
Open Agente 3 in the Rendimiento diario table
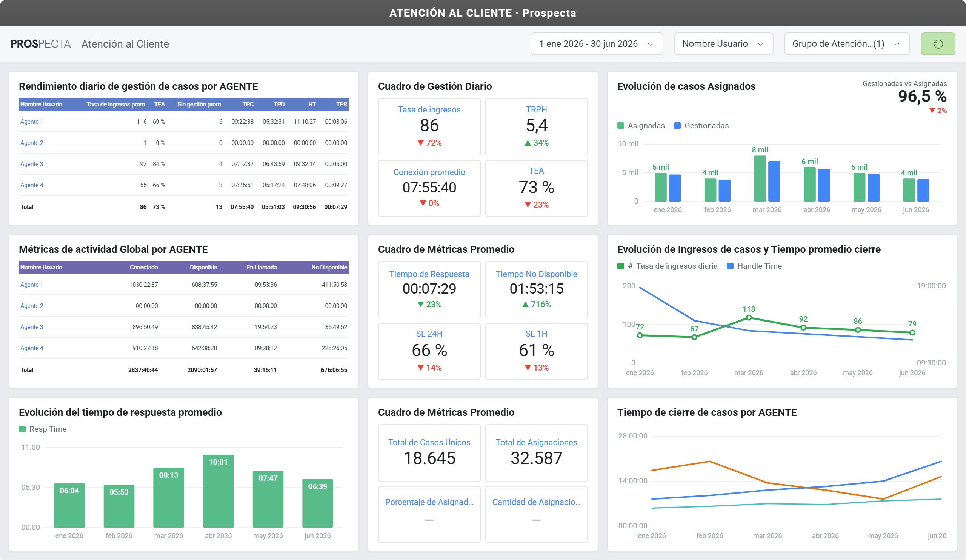click(x=31, y=164)
